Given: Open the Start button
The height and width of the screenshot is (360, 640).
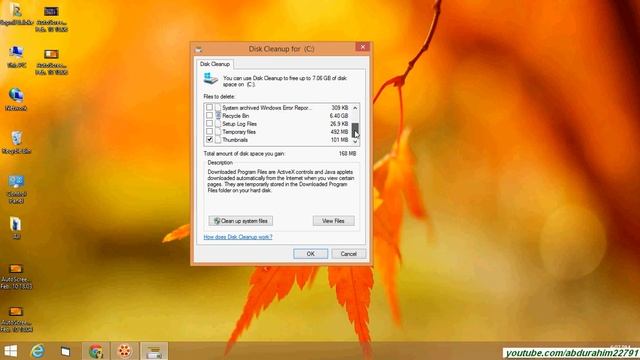Looking at the screenshot, I should pos(11,351).
